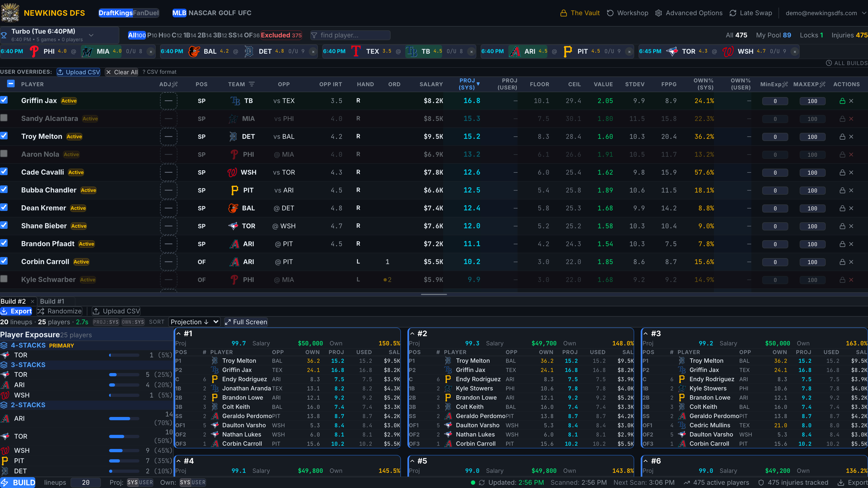This screenshot has width=868, height=488.
Task: Click the lock icon for Griffin Jax
Action: (x=842, y=101)
